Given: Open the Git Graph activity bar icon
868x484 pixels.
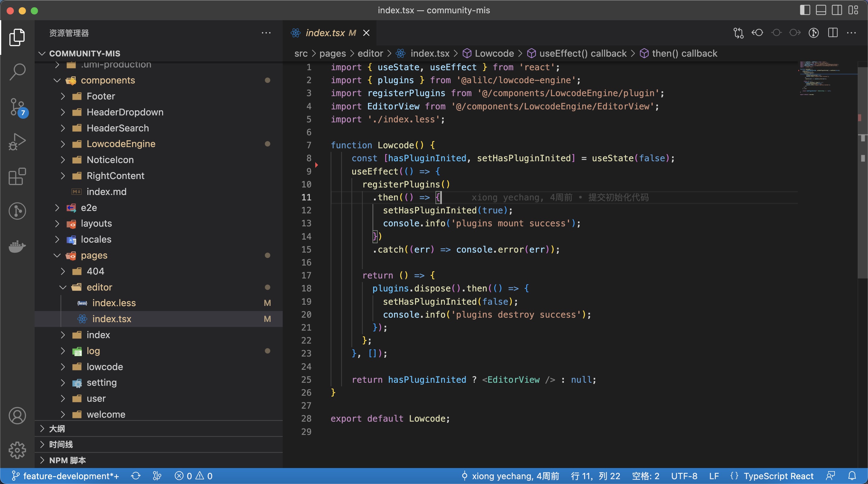Looking at the screenshot, I should (17, 211).
